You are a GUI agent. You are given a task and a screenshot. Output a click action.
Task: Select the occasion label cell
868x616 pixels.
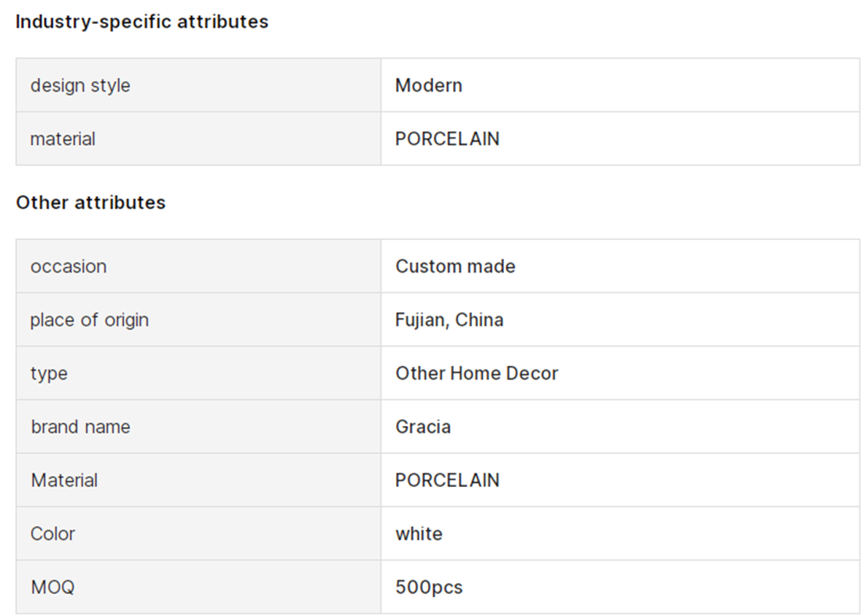(198, 266)
